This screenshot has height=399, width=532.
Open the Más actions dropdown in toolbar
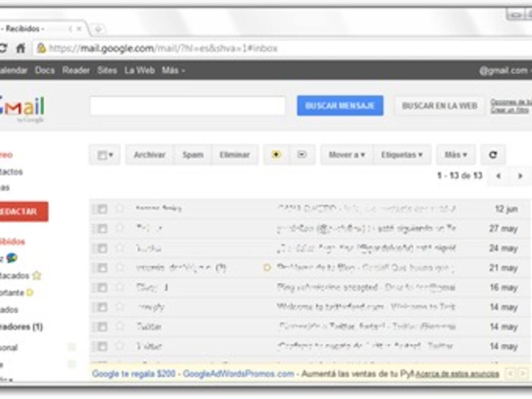click(456, 155)
